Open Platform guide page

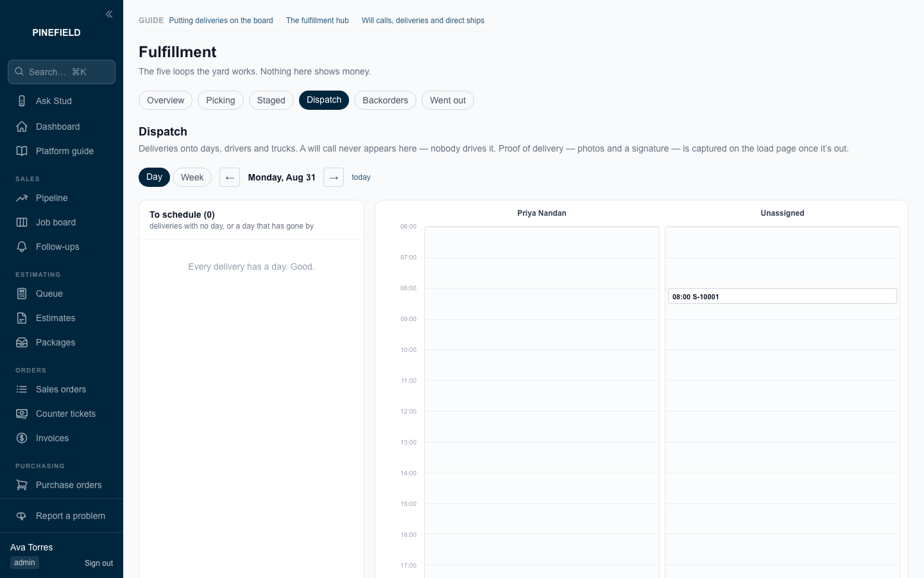pos(62,151)
